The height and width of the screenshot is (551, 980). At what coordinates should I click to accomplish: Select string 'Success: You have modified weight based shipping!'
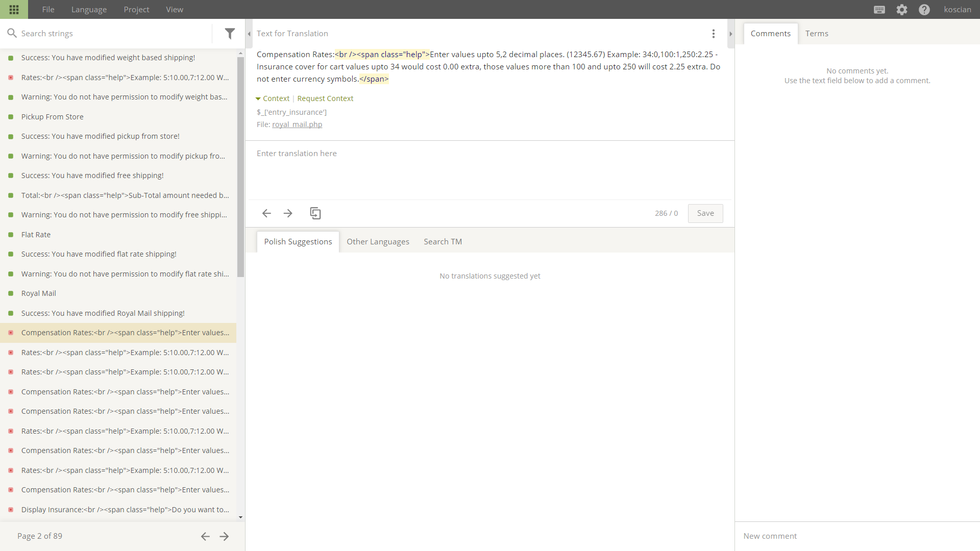click(x=118, y=58)
